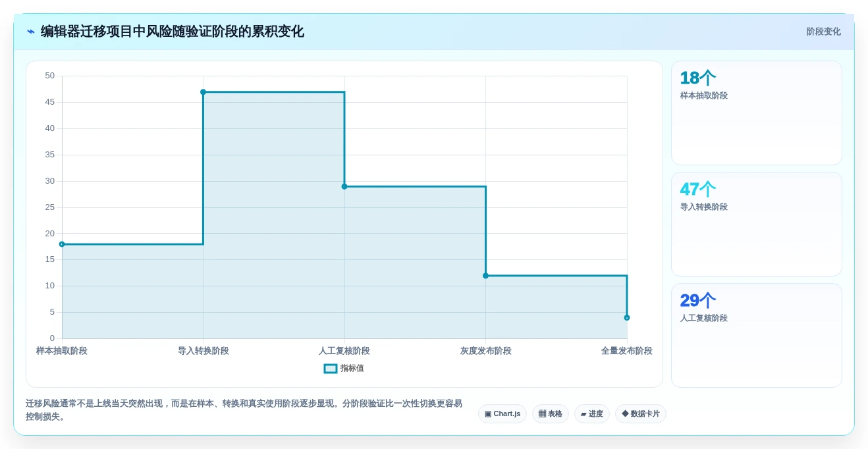Click the 灰度发布阶段 axis label
Viewport: 868px width, 449px height.
point(485,351)
